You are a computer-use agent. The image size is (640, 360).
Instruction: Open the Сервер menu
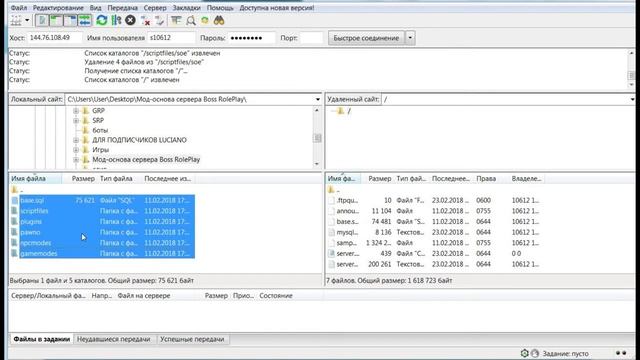click(155, 8)
